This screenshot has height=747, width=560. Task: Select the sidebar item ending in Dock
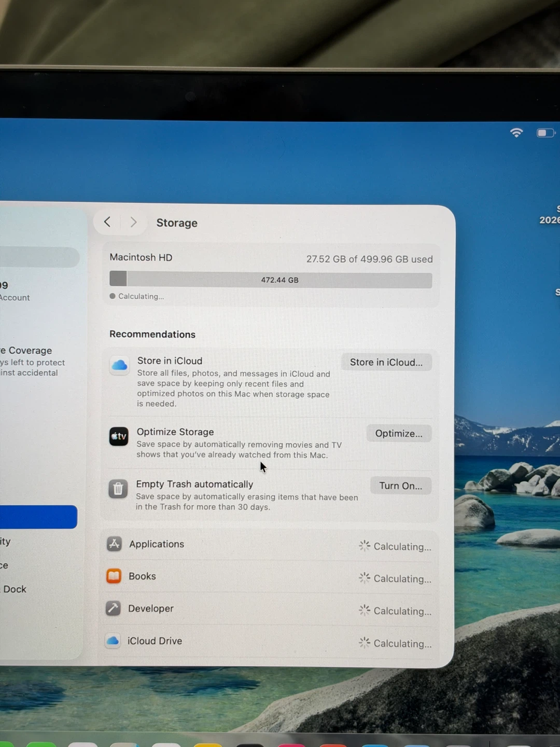tap(14, 589)
